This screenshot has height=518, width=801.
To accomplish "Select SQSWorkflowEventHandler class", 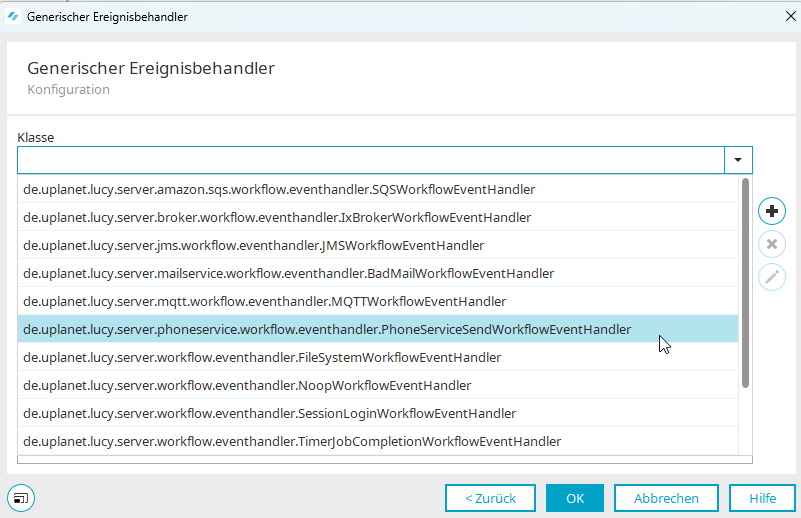I will pos(378,190).
